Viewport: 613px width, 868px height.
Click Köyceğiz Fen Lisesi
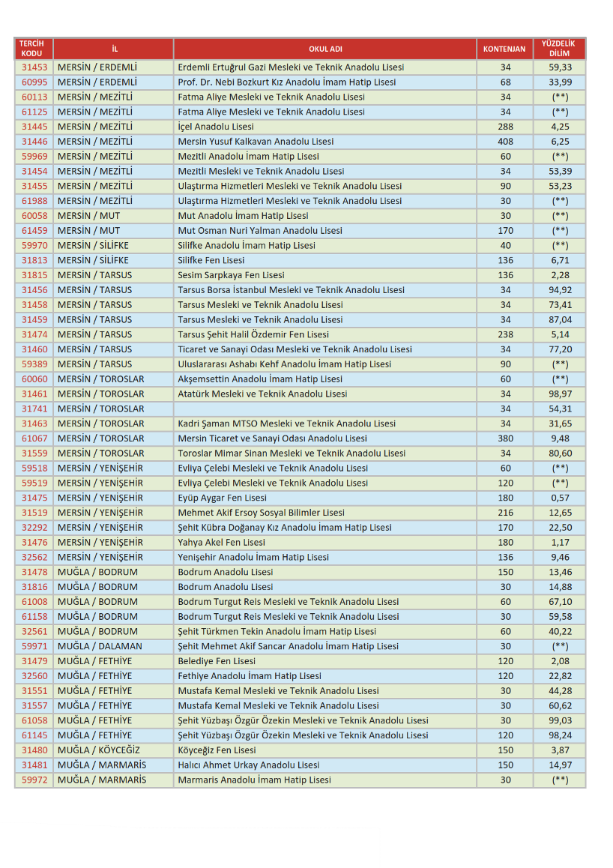[217, 750]
